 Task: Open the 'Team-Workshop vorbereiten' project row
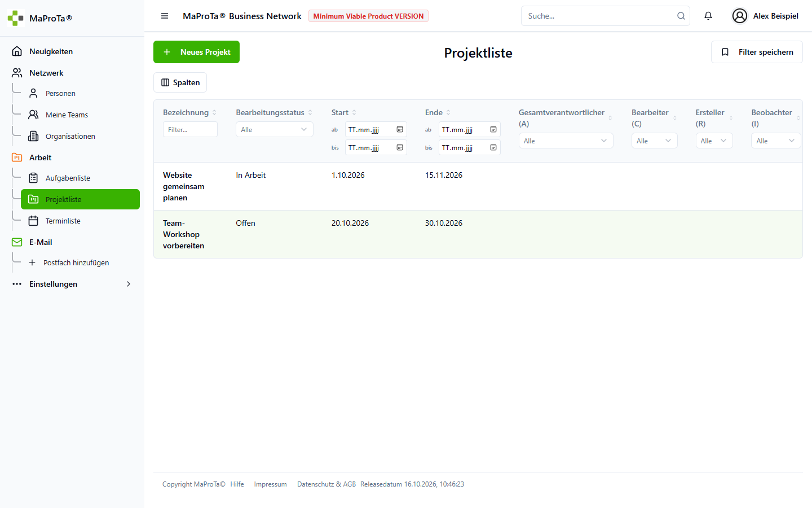click(x=478, y=234)
